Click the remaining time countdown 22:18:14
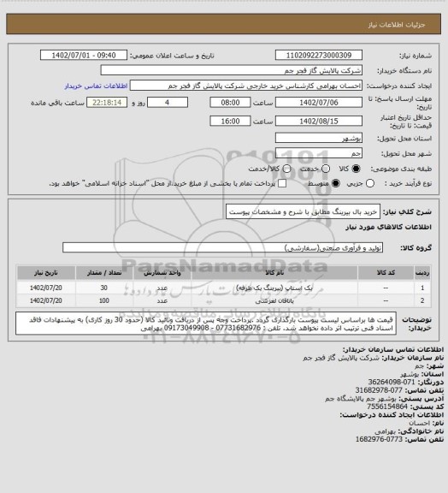Screen dimensions: 448x493 107,103
